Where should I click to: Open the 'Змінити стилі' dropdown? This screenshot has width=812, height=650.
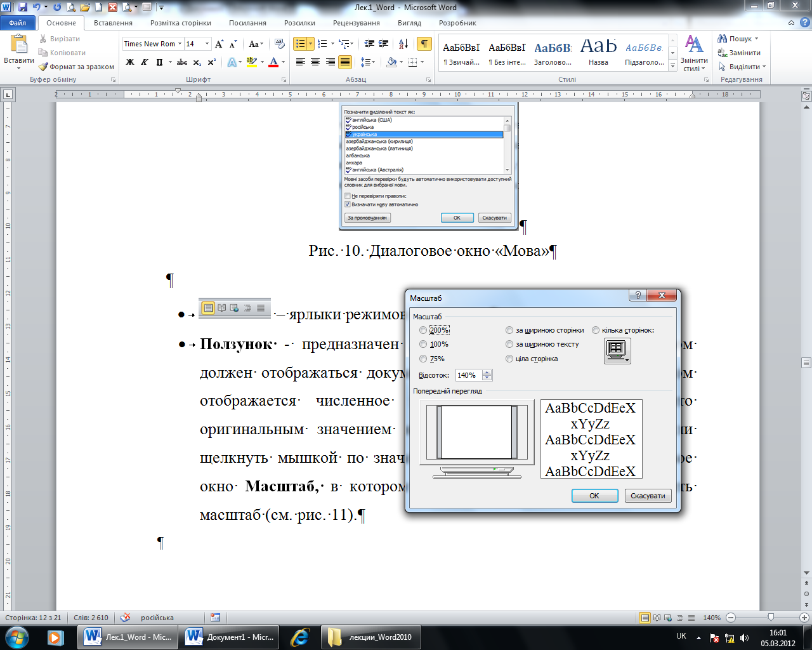click(x=694, y=54)
